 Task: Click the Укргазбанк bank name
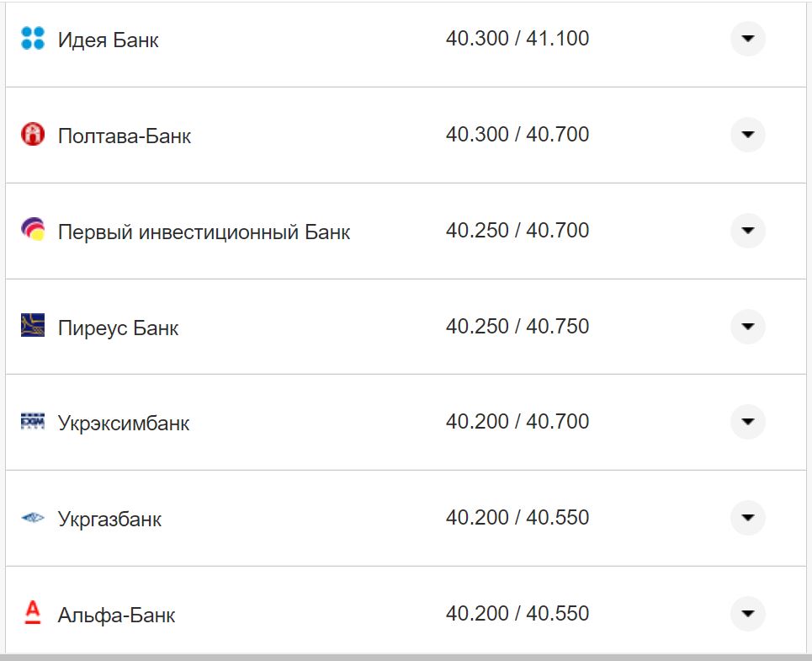coord(110,519)
